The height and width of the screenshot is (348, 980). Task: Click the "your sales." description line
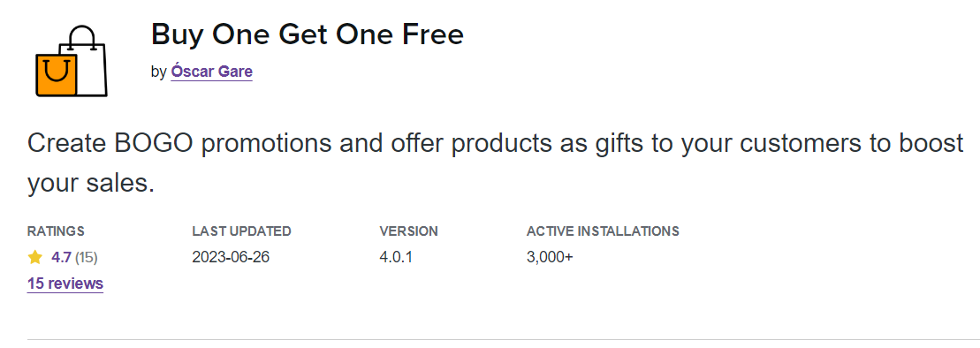click(x=91, y=183)
